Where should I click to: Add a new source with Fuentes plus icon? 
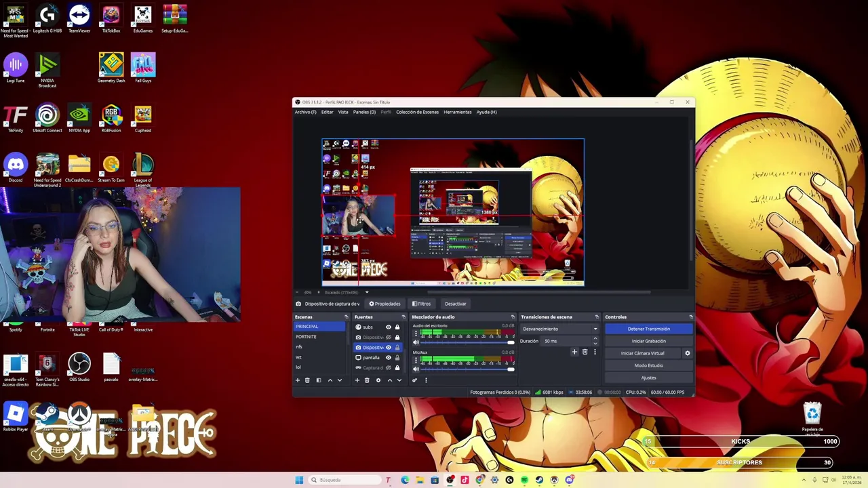click(x=357, y=380)
